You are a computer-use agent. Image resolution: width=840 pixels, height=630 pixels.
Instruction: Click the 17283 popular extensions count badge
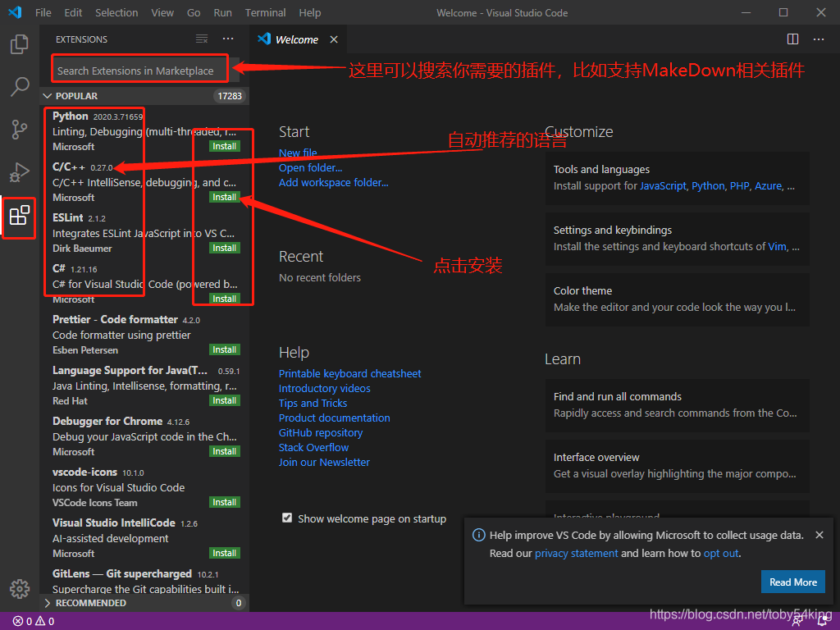pyautogui.click(x=230, y=96)
